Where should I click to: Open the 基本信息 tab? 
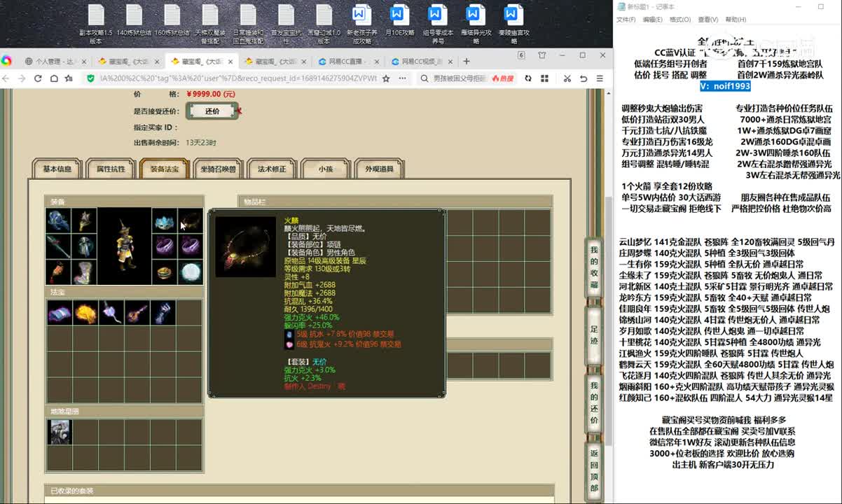[x=57, y=169]
